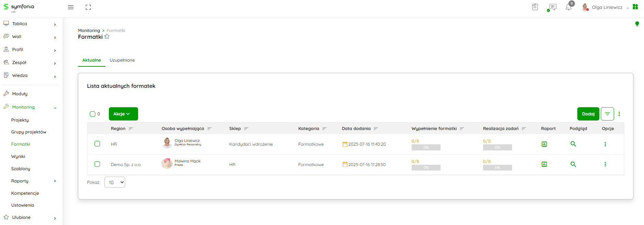Open the notifications bell icon
The image size is (644, 225).
568,7
